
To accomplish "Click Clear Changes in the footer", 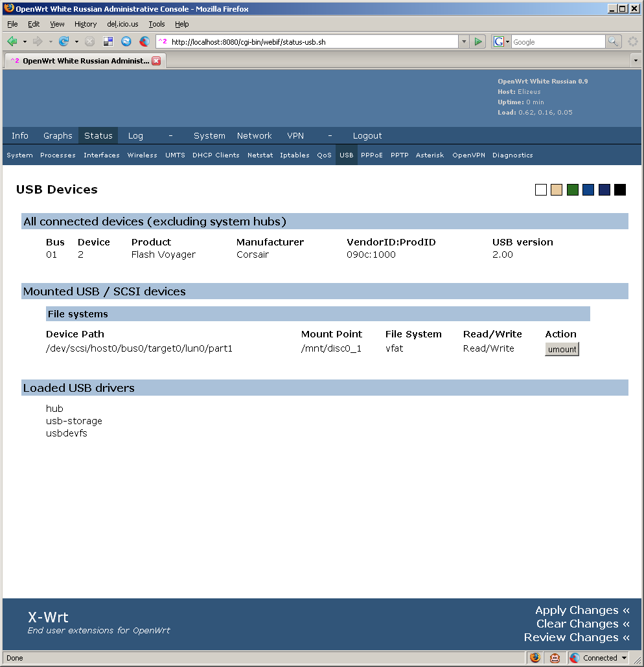I will 582,624.
